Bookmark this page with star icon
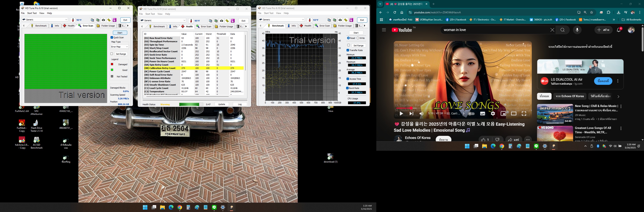The width and height of the screenshot is (644, 212). (x=591, y=13)
